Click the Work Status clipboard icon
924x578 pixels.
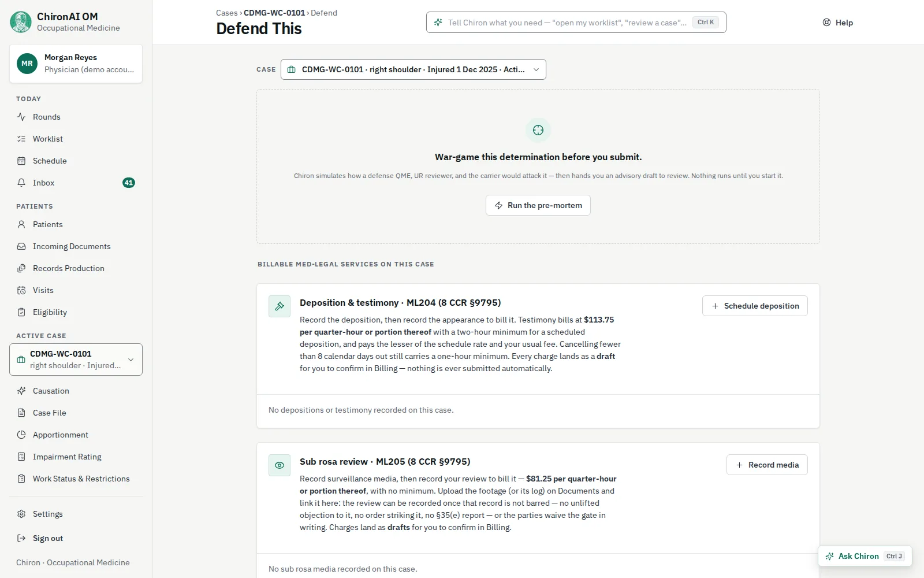click(21, 479)
